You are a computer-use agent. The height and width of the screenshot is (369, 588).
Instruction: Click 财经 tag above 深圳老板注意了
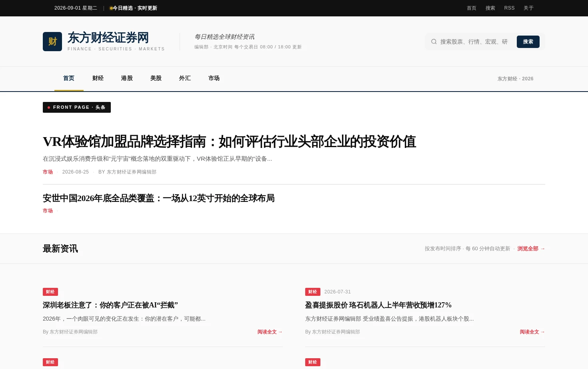point(50,292)
